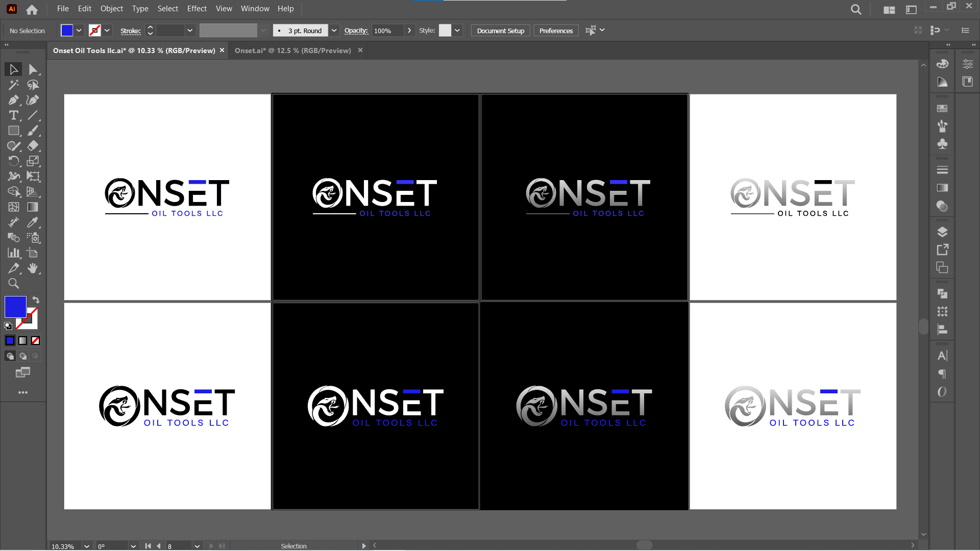Select the Hand tool
Image resolution: width=980 pixels, height=551 pixels.
pos(33,269)
